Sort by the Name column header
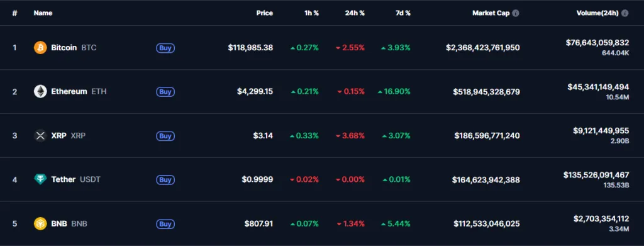The height and width of the screenshot is (246, 644). click(43, 13)
